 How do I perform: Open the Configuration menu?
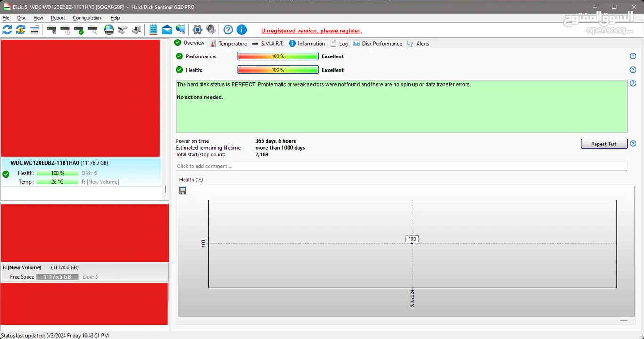[x=87, y=18]
